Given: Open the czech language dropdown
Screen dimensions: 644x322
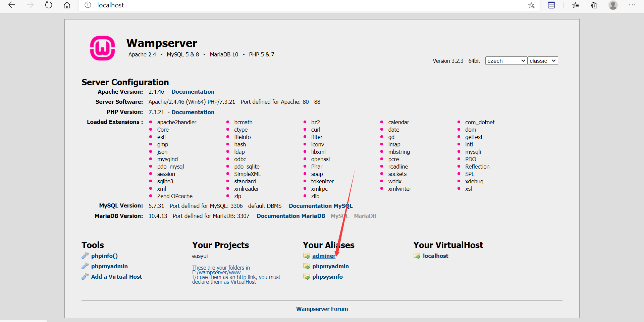Looking at the screenshot, I should (506, 61).
